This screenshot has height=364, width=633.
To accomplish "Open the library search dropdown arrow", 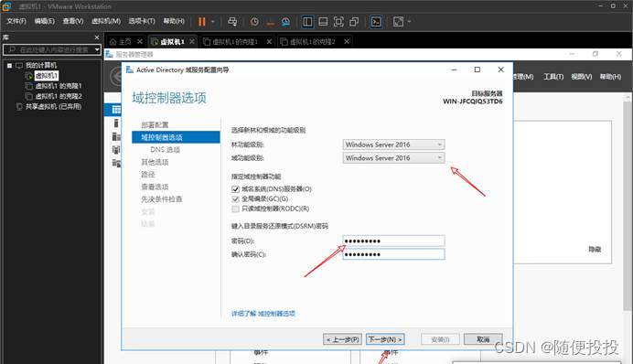I will 97,49.
